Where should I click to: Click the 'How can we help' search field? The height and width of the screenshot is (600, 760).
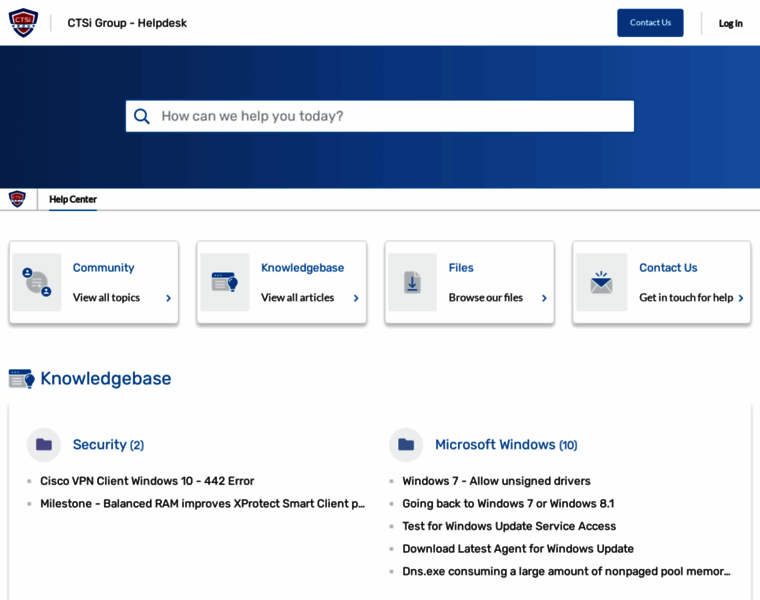[x=390, y=116]
